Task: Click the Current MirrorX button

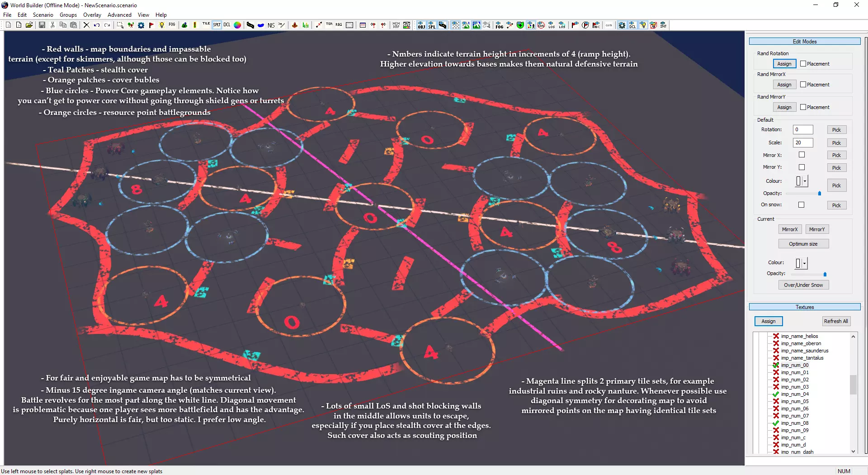Action: 790,229
